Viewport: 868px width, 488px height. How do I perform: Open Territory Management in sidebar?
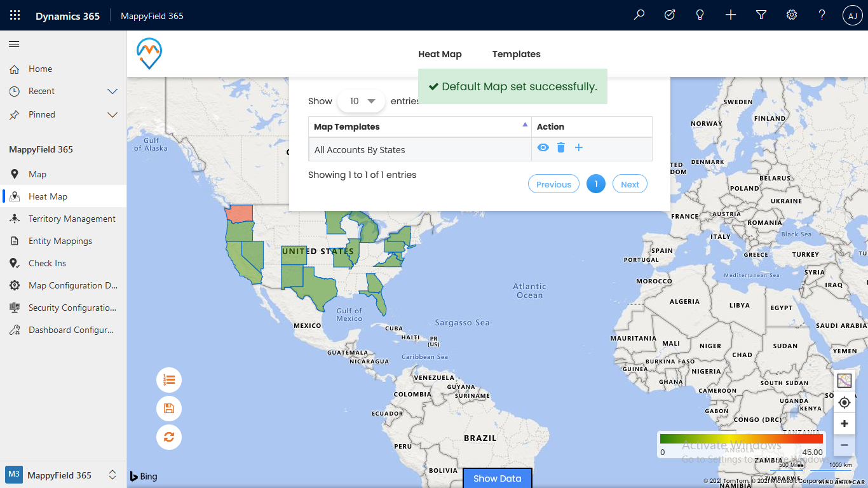[x=64, y=219]
